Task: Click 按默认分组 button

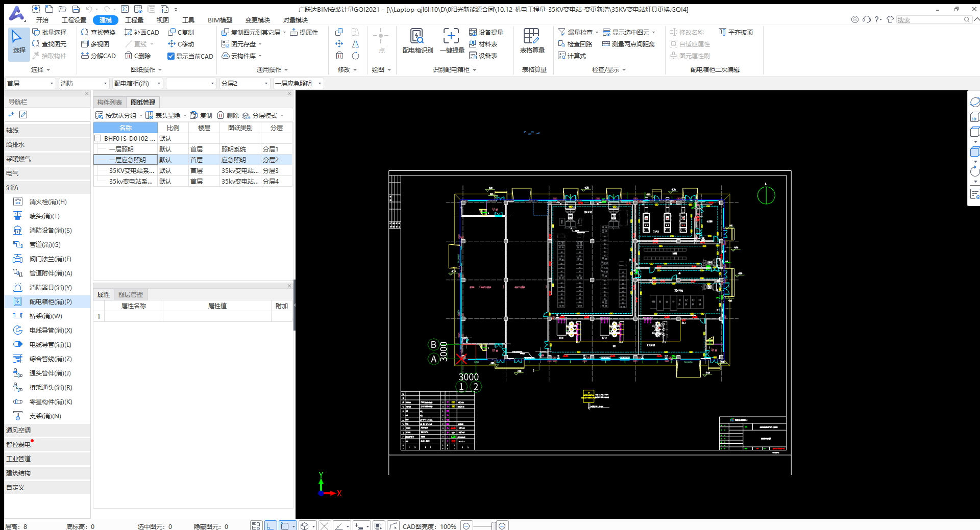Action: [116, 116]
